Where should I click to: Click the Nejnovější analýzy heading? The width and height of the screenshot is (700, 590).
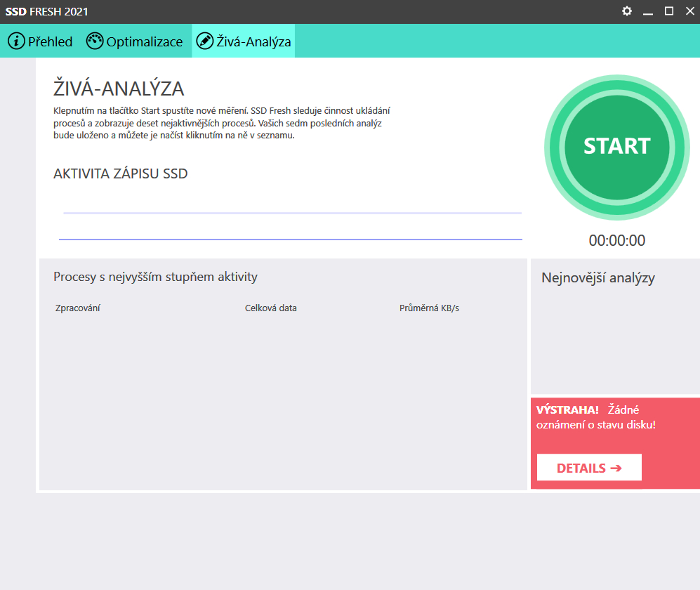pyautogui.click(x=597, y=278)
